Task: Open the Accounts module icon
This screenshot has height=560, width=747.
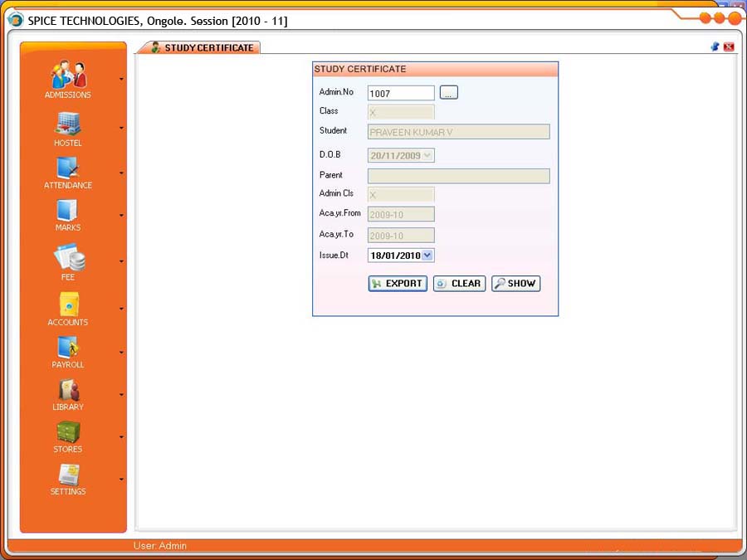Action: (x=68, y=304)
